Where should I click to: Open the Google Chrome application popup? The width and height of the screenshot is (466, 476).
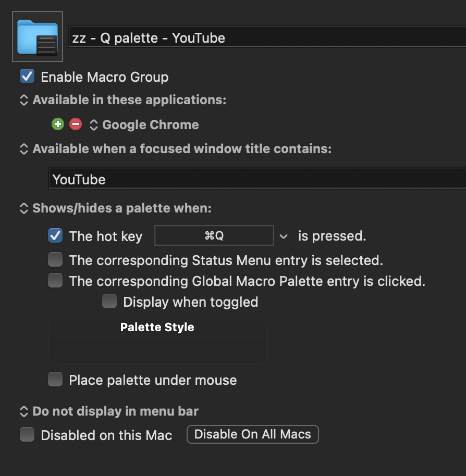point(94,125)
